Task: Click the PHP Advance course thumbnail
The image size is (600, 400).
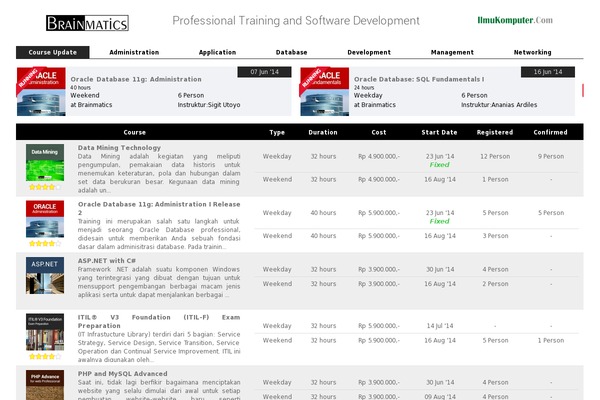Action: coord(45,385)
